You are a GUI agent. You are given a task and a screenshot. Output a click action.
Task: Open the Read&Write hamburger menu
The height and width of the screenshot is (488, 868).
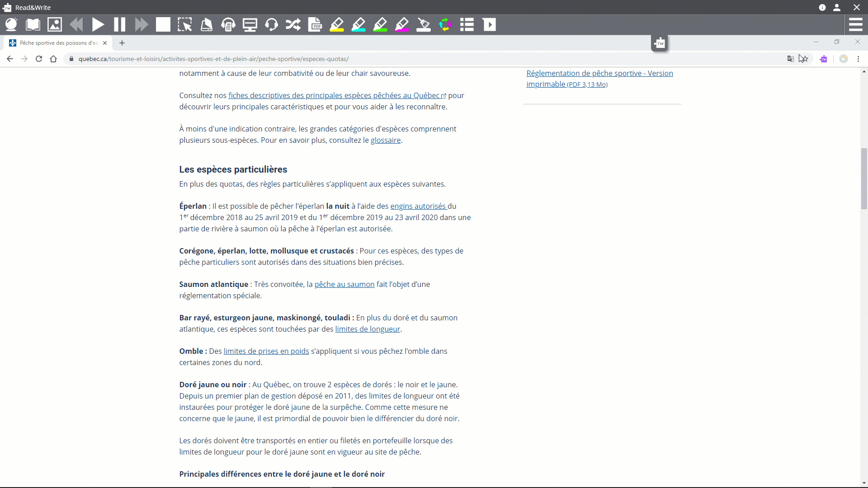[x=857, y=25]
